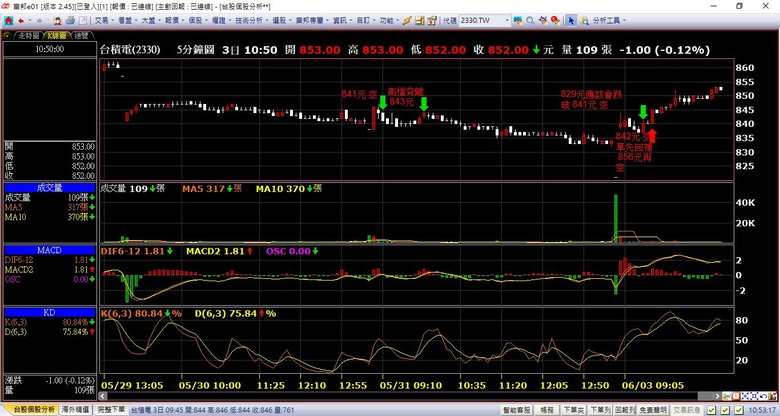Screen dimensions: 780x416
Task: Click the KD indicator header
Action: (x=49, y=312)
